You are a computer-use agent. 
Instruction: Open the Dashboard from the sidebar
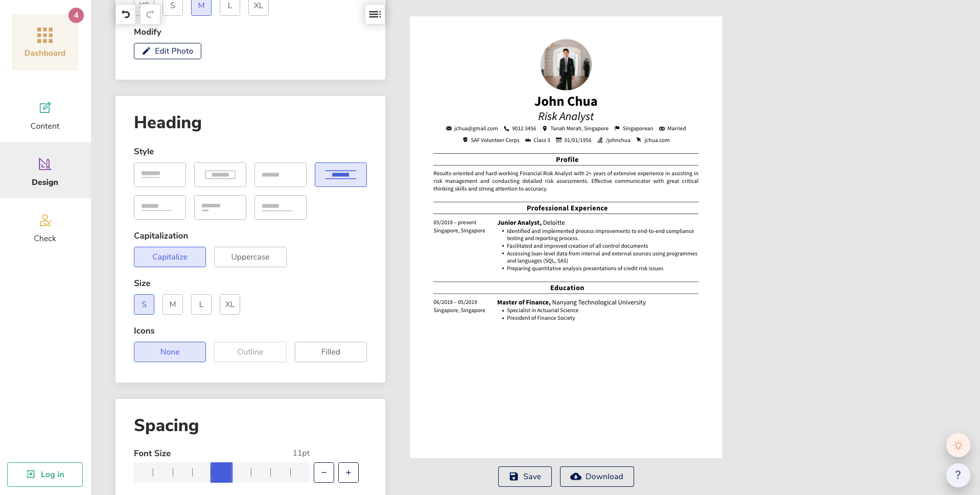[45, 42]
